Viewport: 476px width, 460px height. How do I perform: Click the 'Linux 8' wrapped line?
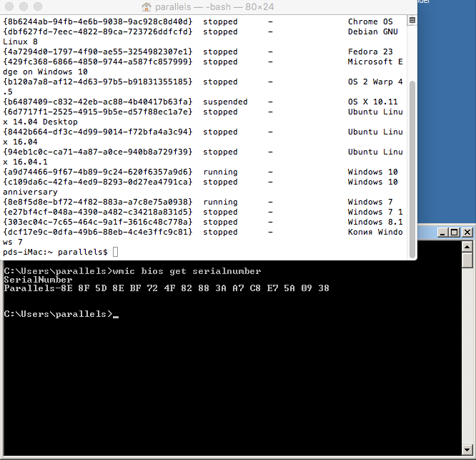coord(20,41)
